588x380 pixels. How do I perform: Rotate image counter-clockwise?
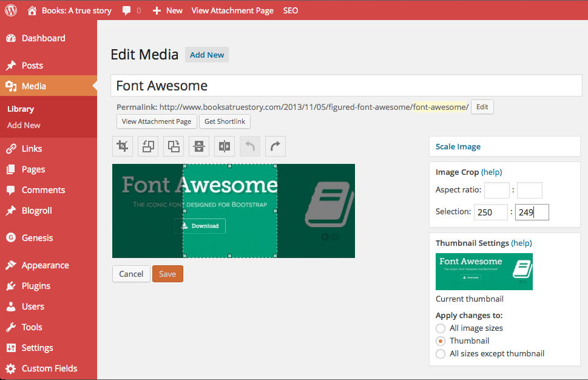(148, 146)
